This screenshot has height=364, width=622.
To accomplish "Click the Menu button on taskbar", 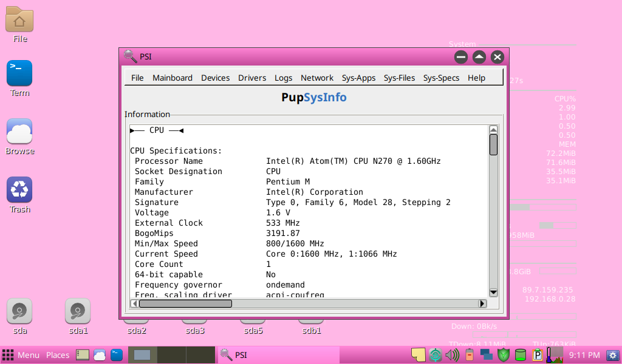I will 21,355.
